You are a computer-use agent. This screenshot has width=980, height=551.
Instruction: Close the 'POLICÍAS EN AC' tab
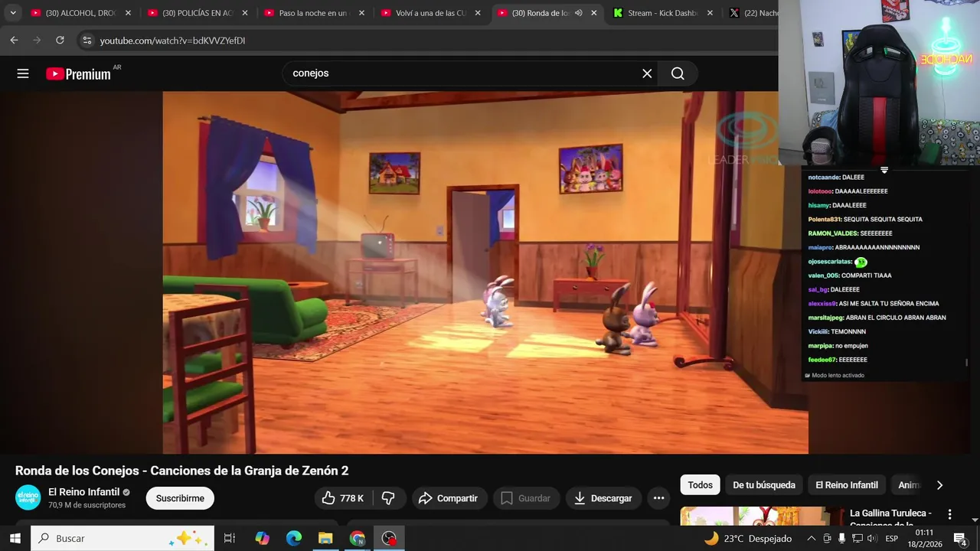(x=244, y=13)
